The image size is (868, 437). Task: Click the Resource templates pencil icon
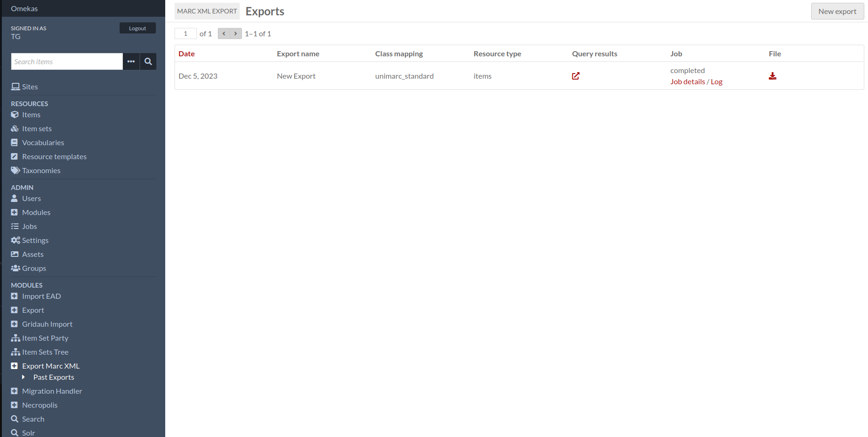click(x=14, y=156)
